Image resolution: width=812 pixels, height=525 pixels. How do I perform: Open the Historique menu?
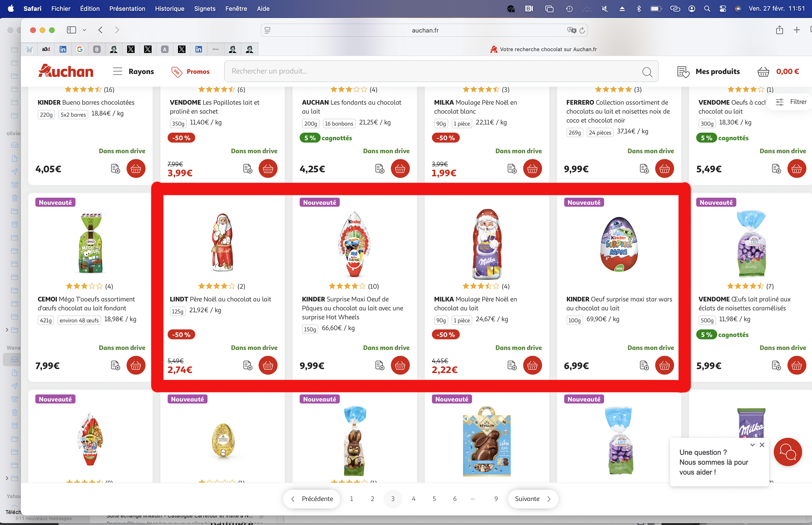click(170, 9)
